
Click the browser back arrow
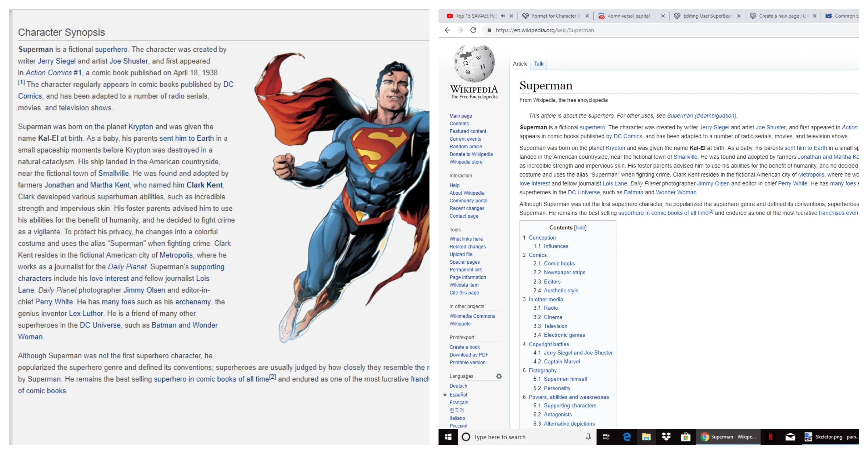(x=447, y=30)
